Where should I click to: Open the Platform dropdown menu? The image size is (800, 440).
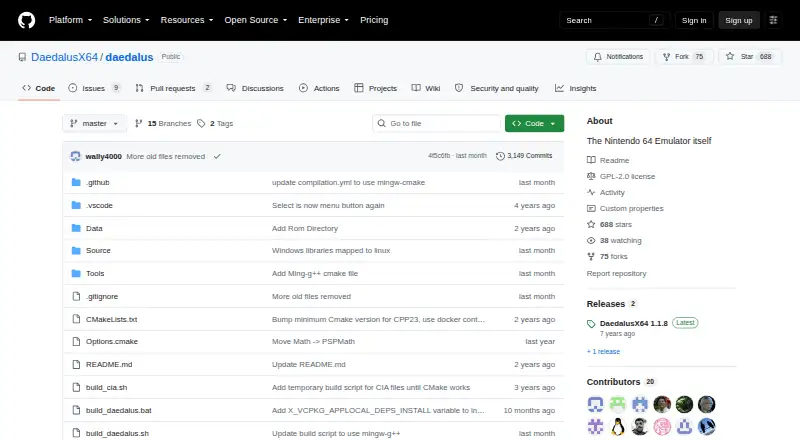[70, 20]
